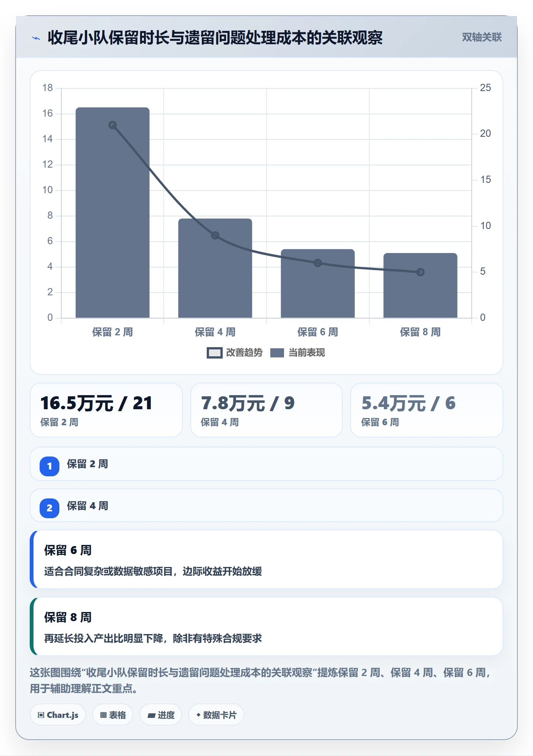Open the 5.4万元 / 6 data card

(427, 410)
